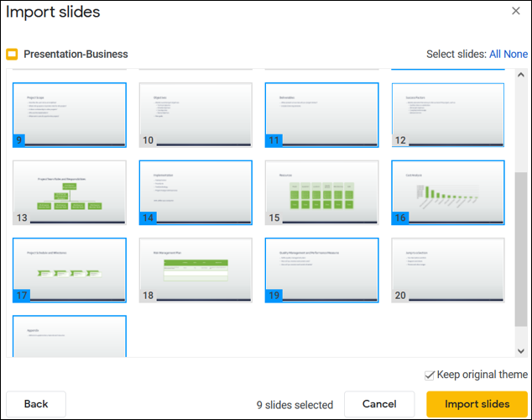Deselect slide 14 Implementation thumbnail

click(x=196, y=192)
